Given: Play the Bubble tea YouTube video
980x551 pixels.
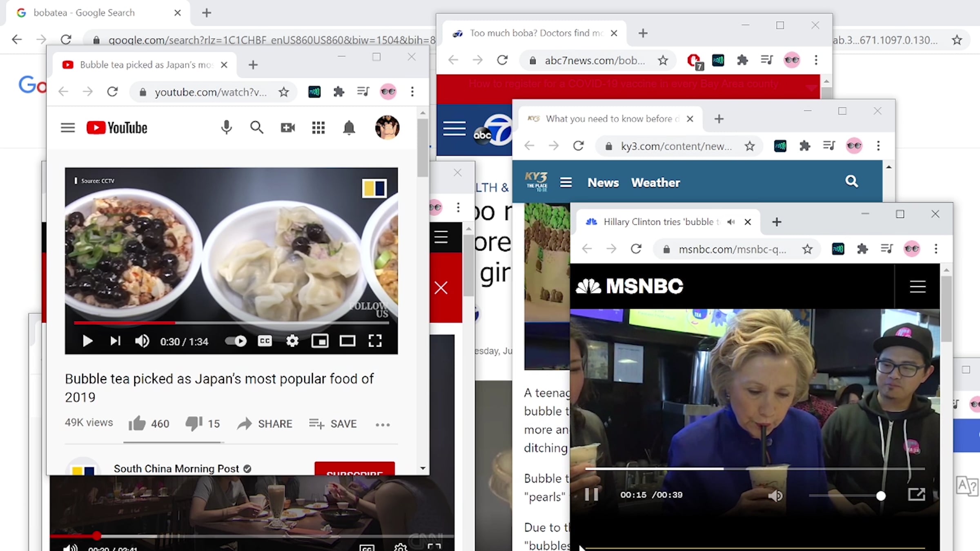Looking at the screenshot, I should click(87, 341).
